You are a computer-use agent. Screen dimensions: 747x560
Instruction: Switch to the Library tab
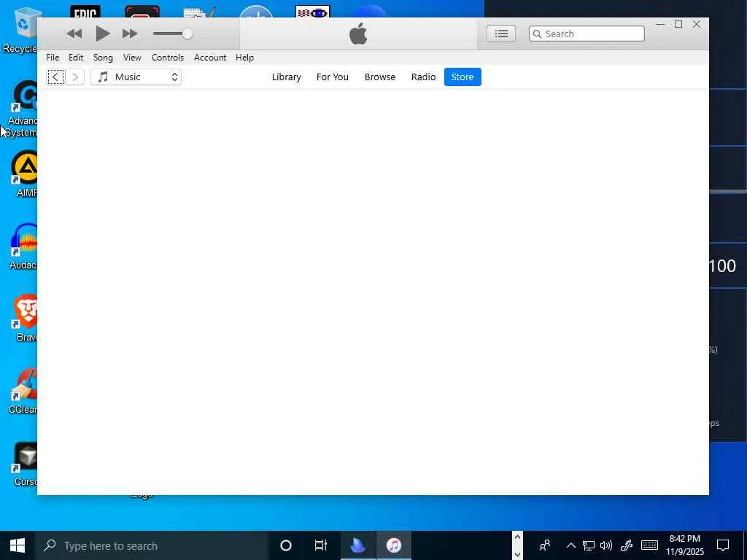[x=286, y=77]
